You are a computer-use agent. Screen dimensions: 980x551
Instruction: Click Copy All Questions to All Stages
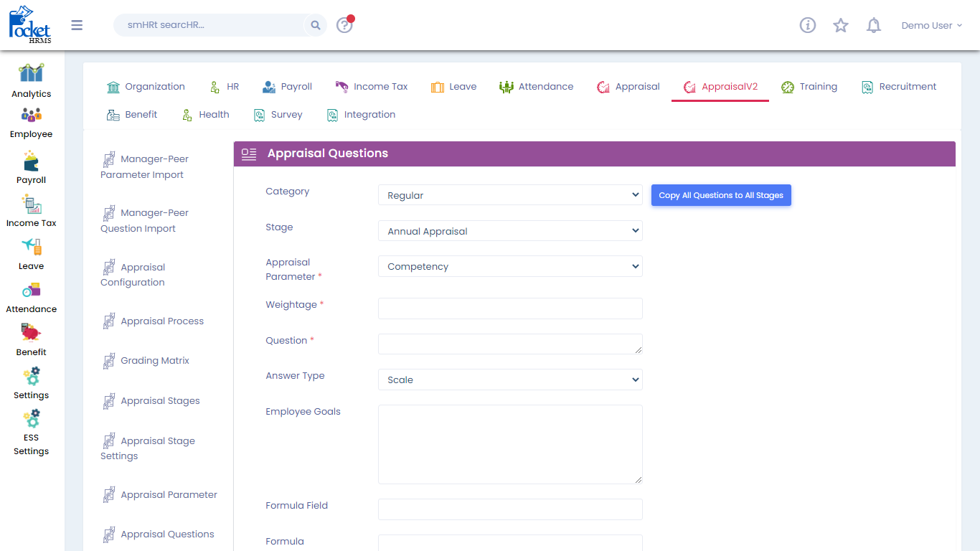[x=721, y=195]
